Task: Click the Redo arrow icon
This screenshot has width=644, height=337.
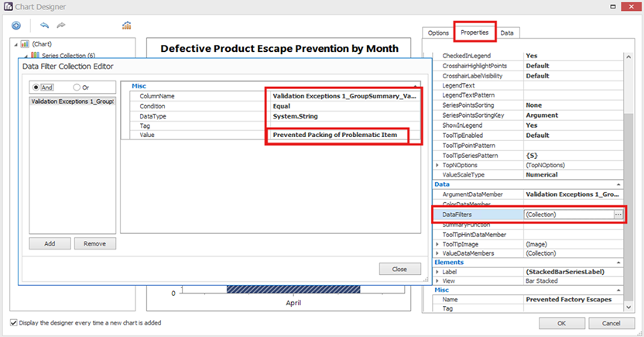Action: (x=61, y=26)
